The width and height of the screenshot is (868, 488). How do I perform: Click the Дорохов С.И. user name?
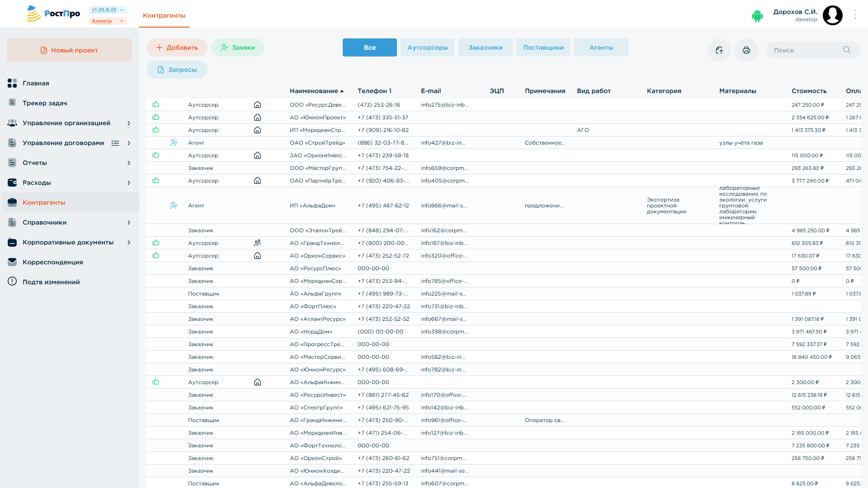[795, 12]
